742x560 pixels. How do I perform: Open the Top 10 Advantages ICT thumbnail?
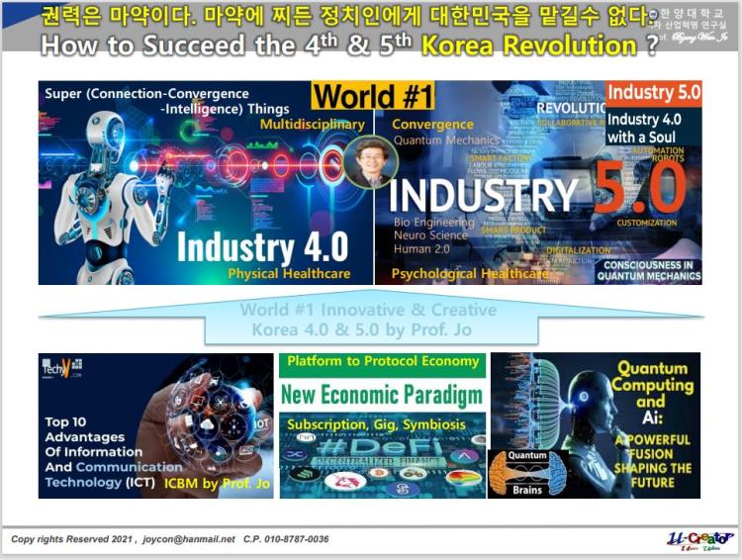(155, 425)
